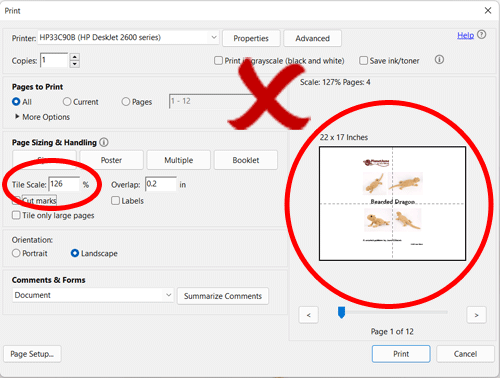
Task: Click the Overlap inches field
Action: click(x=161, y=184)
